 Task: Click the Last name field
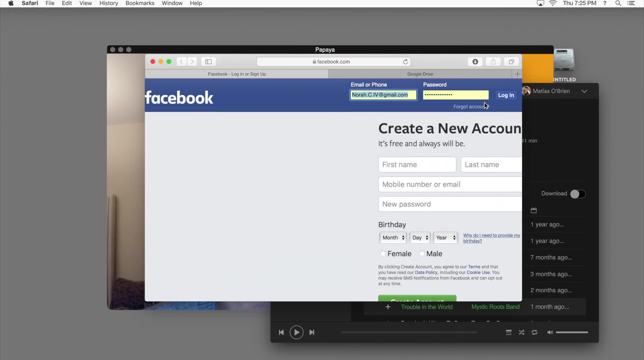491,165
